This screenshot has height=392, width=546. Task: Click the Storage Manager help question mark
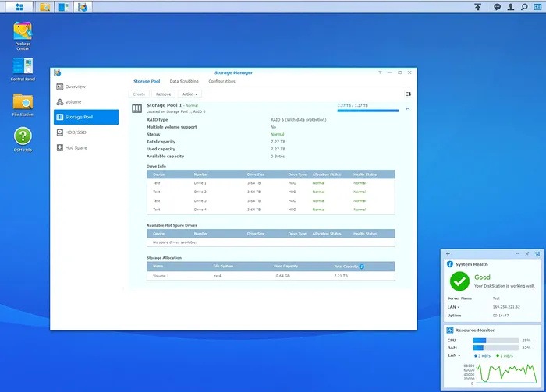[x=381, y=72]
